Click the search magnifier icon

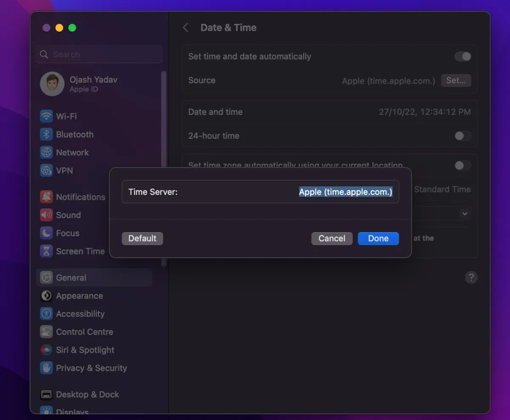[44, 54]
